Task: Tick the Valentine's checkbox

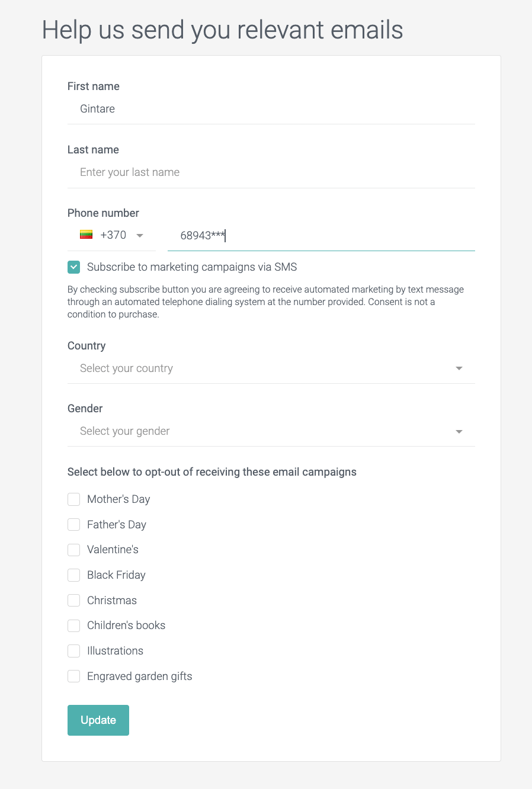Action: [73, 550]
